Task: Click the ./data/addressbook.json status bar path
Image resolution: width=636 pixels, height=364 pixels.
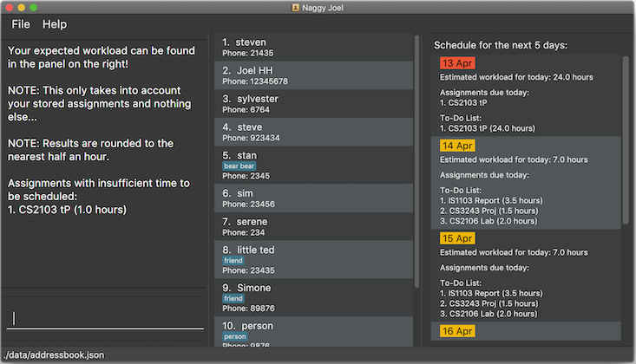Action: pyautogui.click(x=54, y=355)
